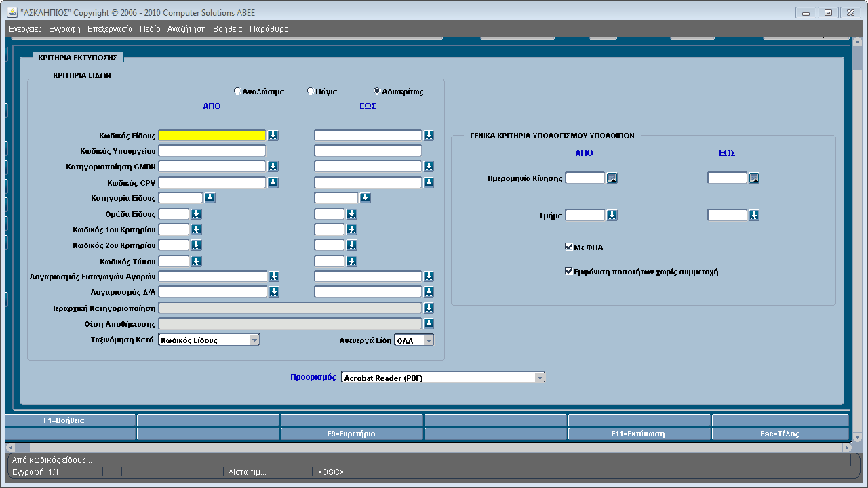This screenshot has height=488, width=868.
Task: Open the Βοήθεια menu
Action: click(x=227, y=29)
